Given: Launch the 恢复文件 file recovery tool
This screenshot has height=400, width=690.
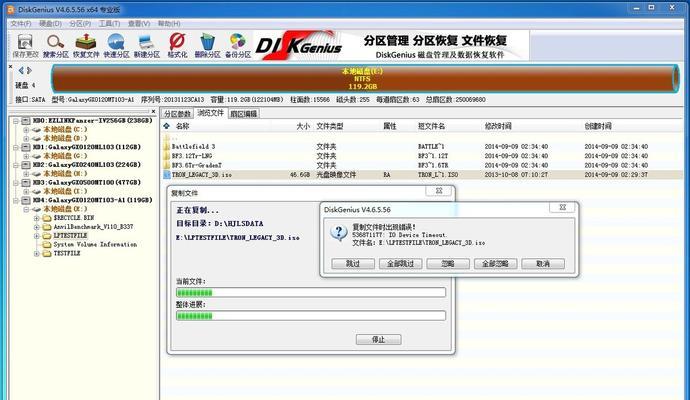Looking at the screenshot, I should point(86,45).
